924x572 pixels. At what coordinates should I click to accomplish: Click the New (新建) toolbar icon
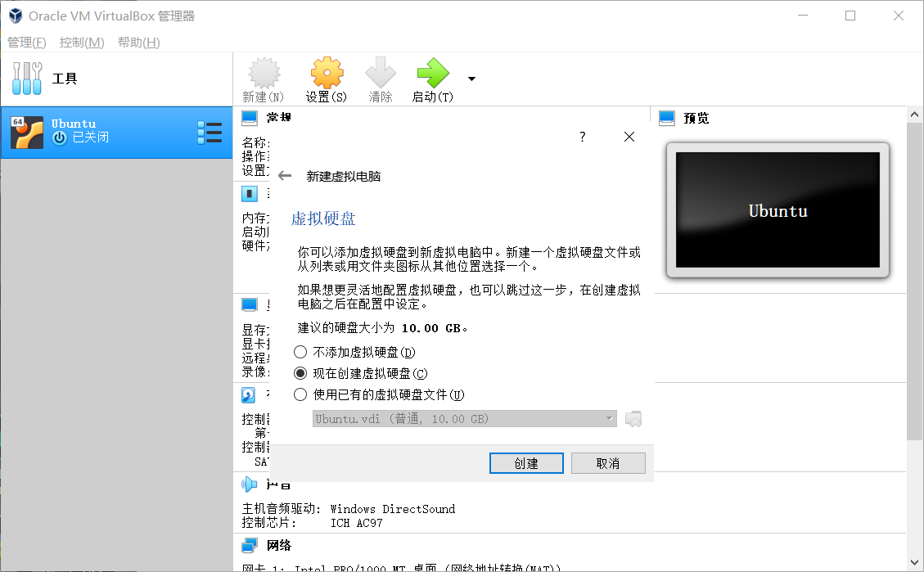(264, 73)
